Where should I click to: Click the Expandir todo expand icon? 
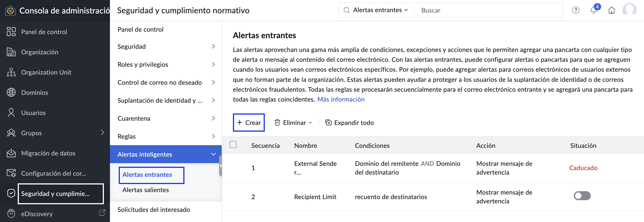click(x=328, y=123)
